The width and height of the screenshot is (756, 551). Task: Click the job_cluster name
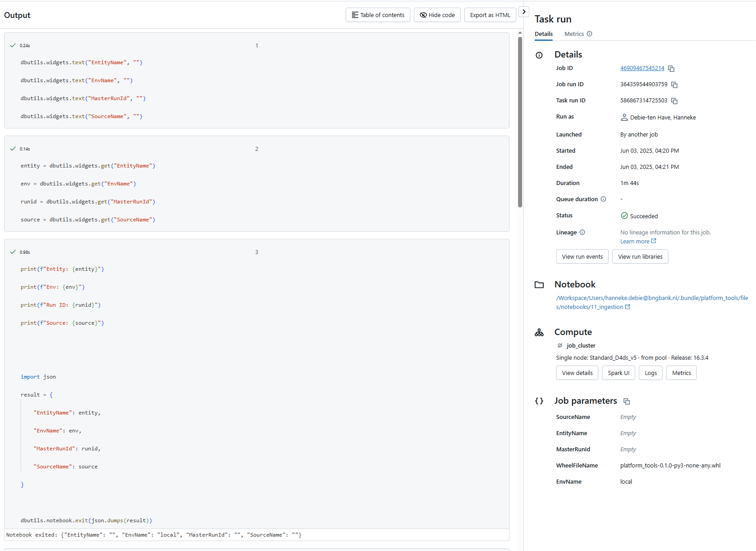(581, 345)
